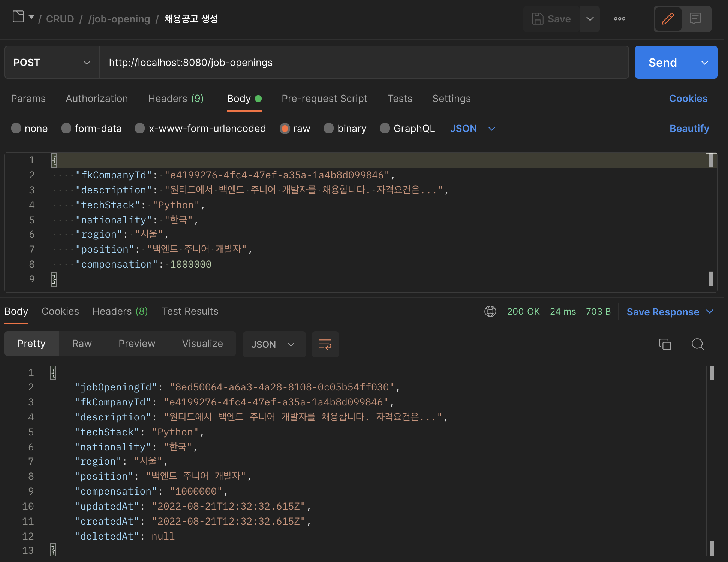
Task: Click the Beautify link
Action: 689,129
